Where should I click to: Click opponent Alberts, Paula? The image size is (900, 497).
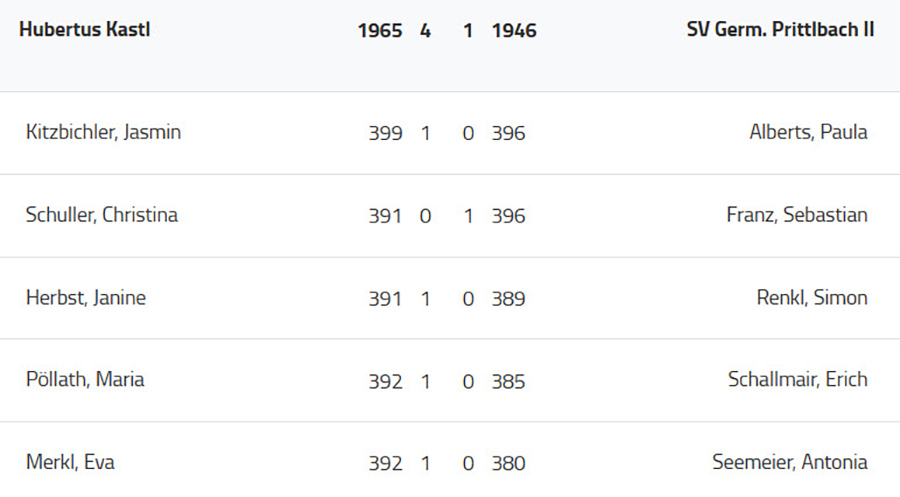[x=808, y=132]
